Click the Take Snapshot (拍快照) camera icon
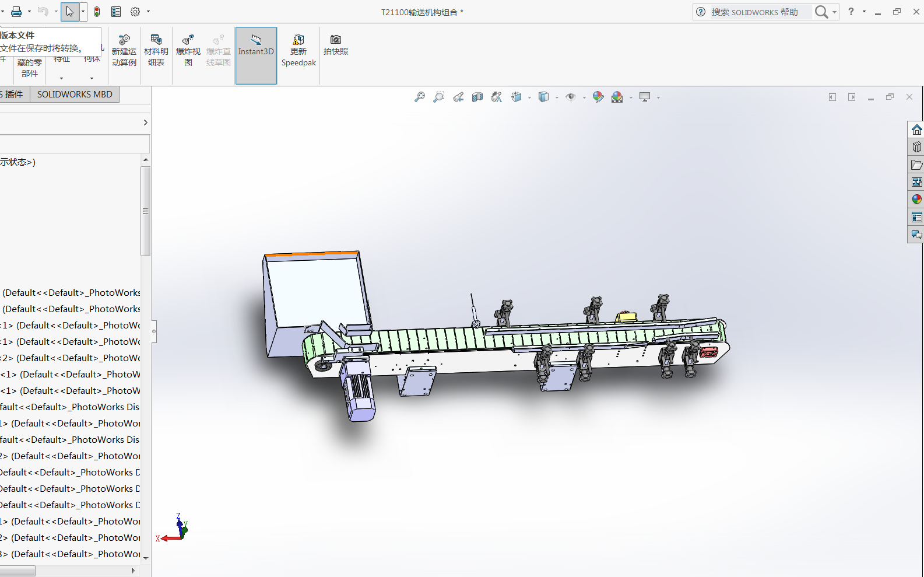Screen dimensions: 924x577 [x=335, y=44]
